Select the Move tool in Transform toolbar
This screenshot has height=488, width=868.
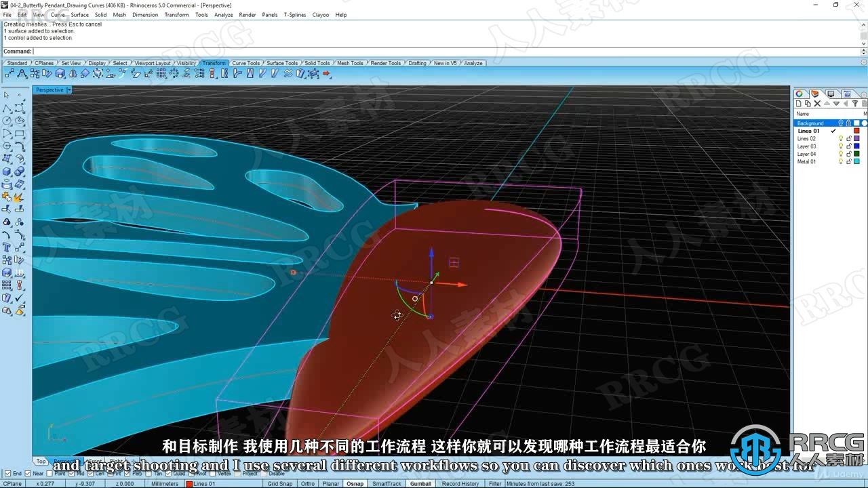11,73
